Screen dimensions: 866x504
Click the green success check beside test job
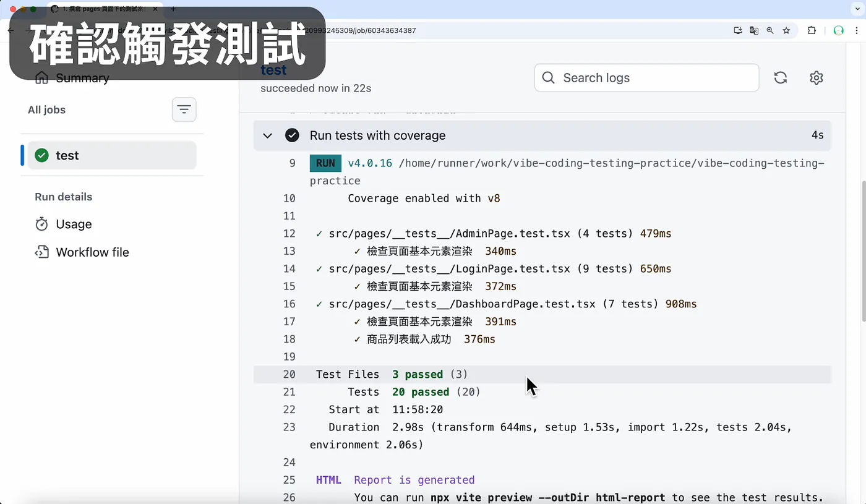click(x=41, y=155)
